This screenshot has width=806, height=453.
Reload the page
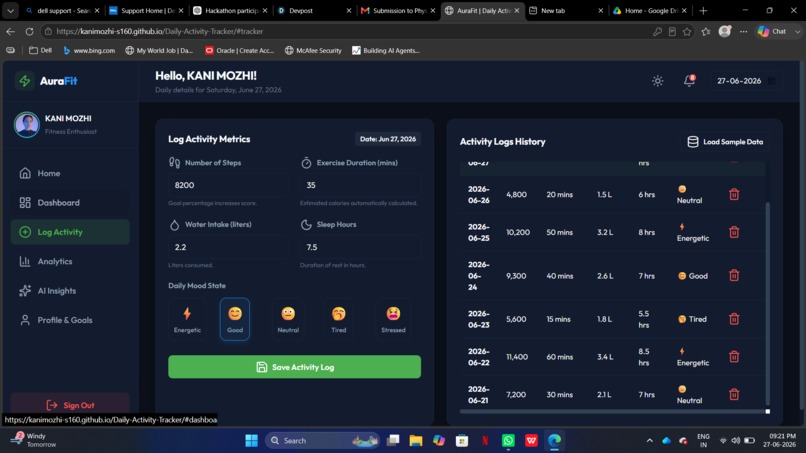29,31
